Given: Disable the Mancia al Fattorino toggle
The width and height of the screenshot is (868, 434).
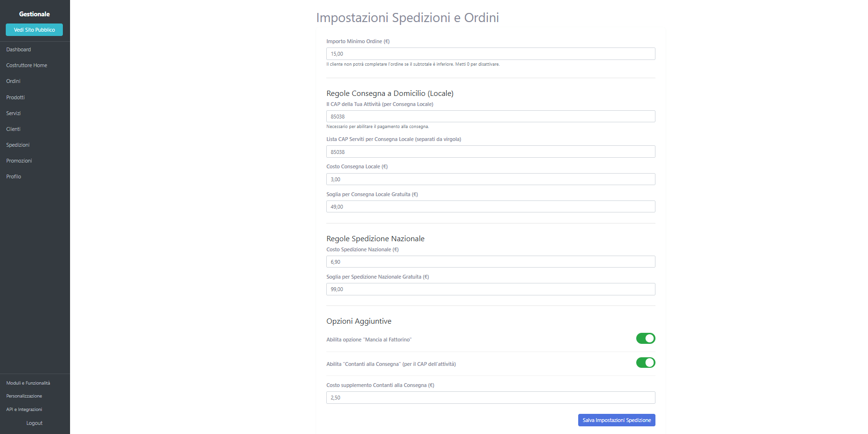Looking at the screenshot, I should click(x=645, y=339).
